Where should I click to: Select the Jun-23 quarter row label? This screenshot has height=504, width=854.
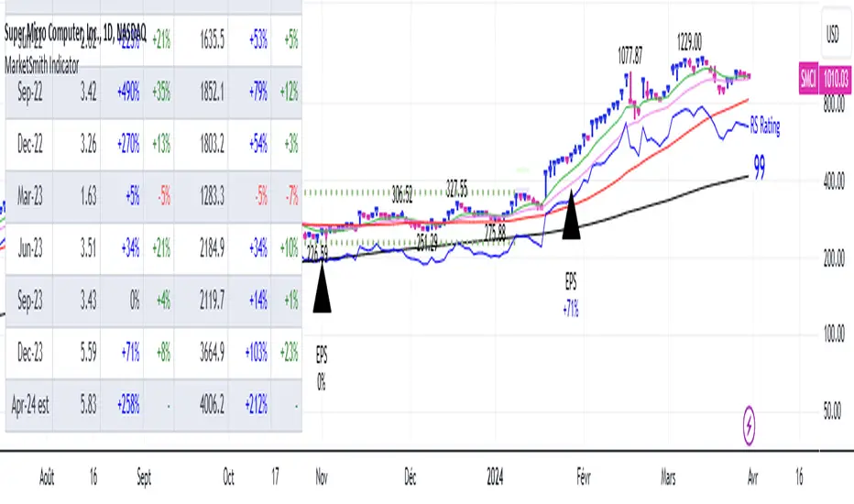pos(29,248)
